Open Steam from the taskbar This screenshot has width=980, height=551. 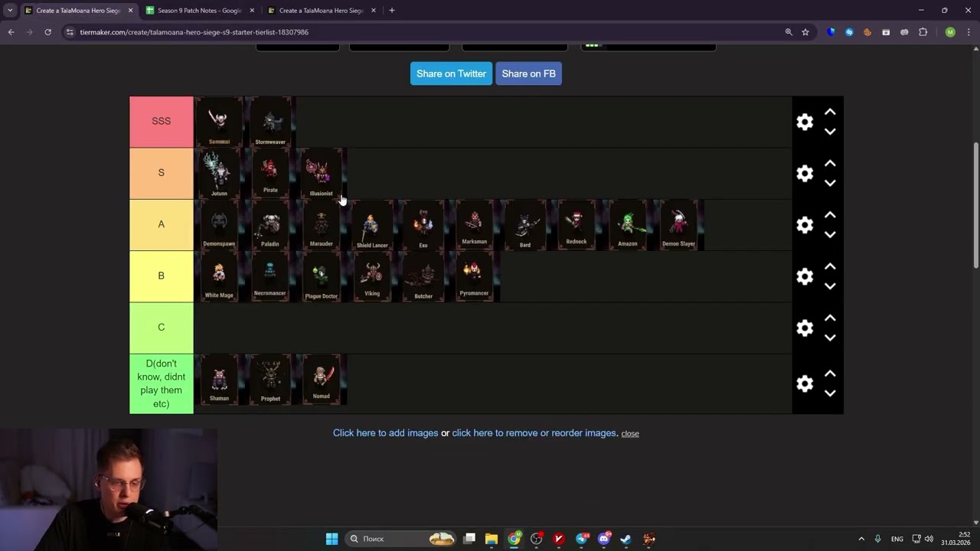click(626, 539)
